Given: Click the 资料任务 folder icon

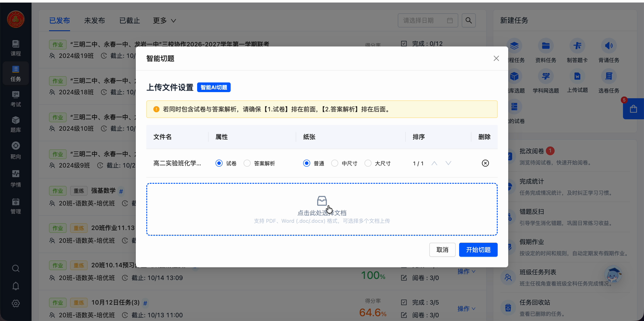Looking at the screenshot, I should pyautogui.click(x=545, y=46).
